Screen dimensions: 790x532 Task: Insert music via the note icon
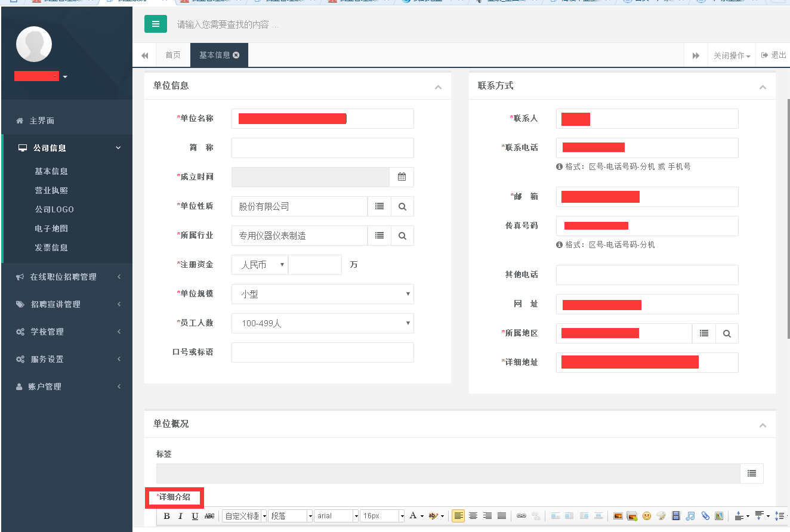pos(690,516)
